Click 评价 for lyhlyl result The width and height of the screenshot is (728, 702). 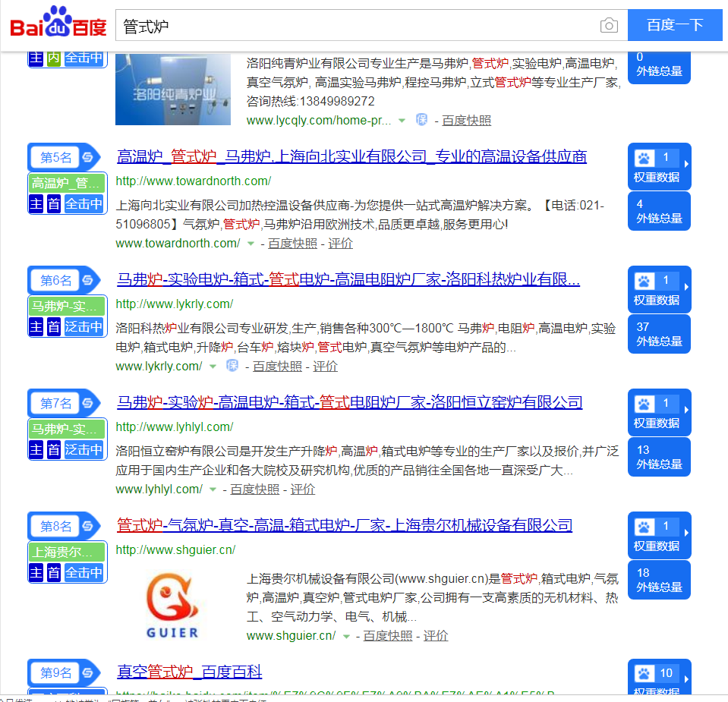[303, 490]
